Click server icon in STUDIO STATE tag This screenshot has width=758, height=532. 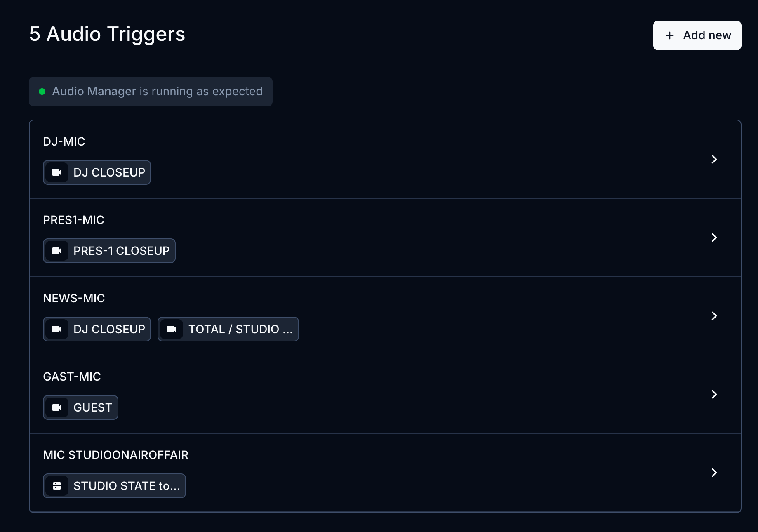pos(57,486)
